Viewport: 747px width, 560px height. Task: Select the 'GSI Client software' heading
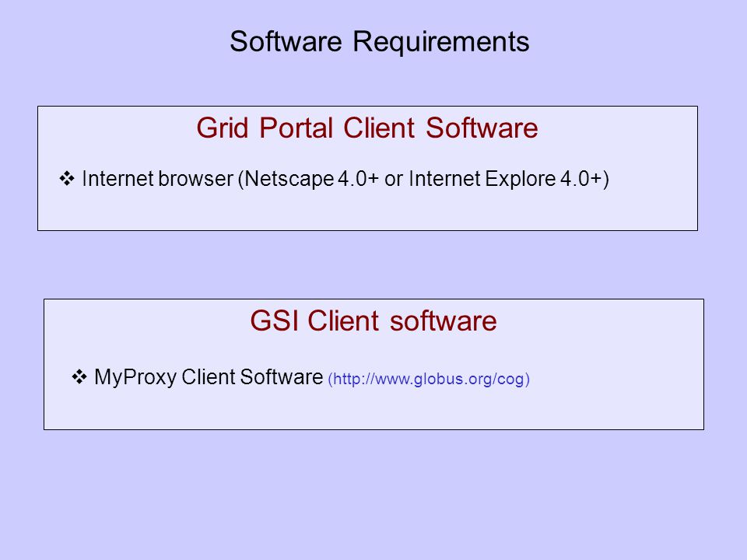coord(373,320)
